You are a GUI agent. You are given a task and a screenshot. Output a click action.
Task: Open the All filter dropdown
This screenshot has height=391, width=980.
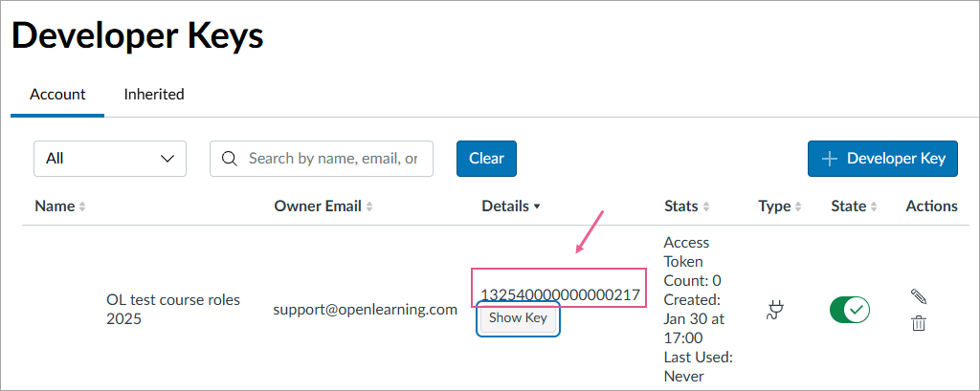pyautogui.click(x=110, y=159)
